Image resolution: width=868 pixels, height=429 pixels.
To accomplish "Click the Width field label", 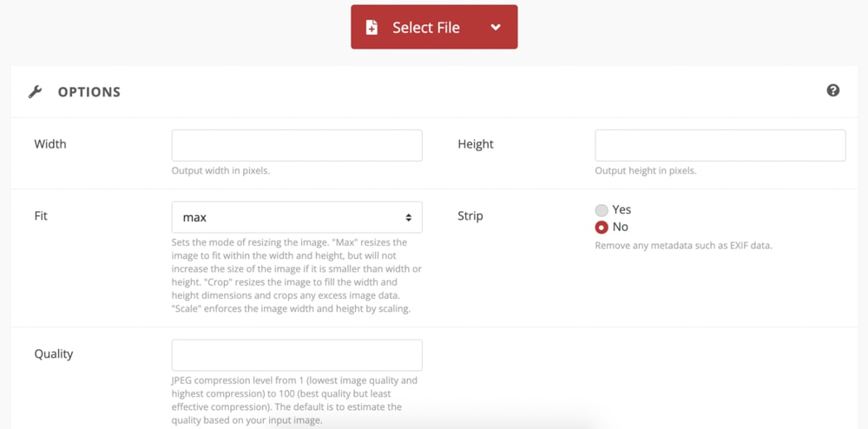I will point(49,144).
